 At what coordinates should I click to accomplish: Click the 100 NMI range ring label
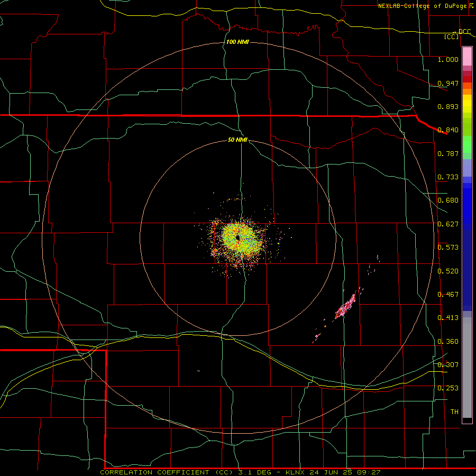pyautogui.click(x=237, y=42)
